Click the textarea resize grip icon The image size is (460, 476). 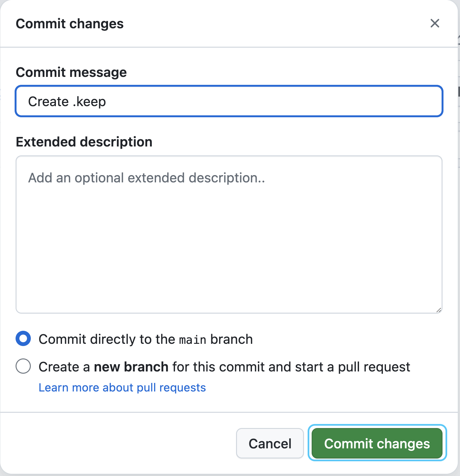click(438, 310)
